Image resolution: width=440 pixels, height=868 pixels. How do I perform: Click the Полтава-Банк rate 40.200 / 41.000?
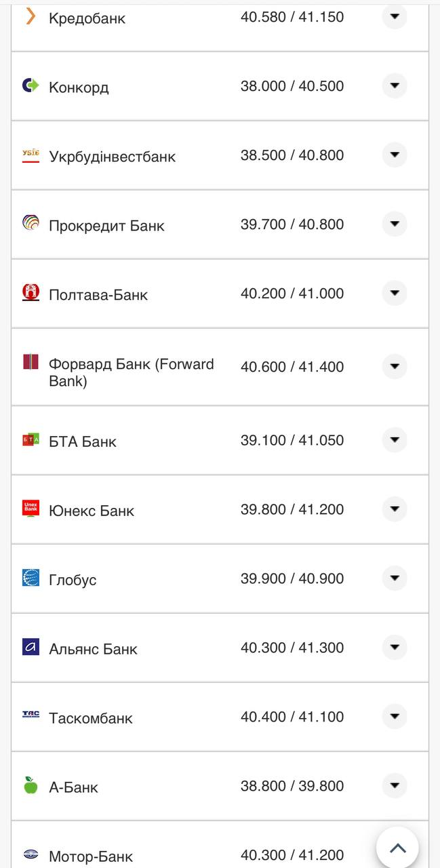(x=292, y=294)
